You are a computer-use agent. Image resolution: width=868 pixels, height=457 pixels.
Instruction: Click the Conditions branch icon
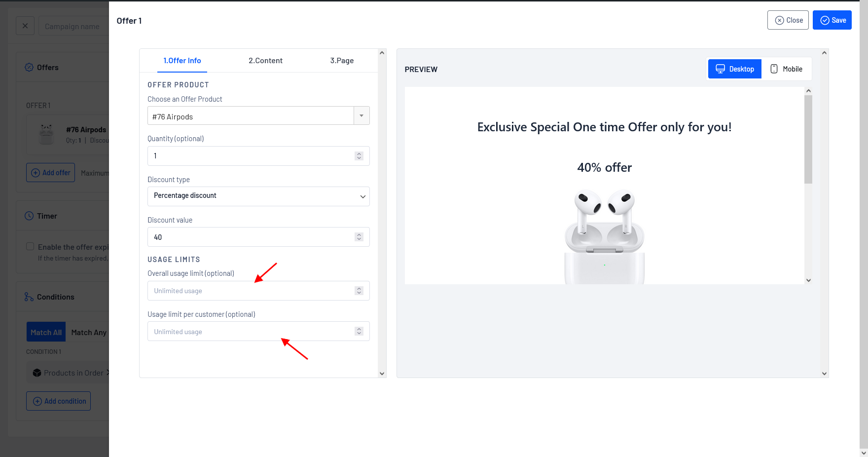click(29, 297)
